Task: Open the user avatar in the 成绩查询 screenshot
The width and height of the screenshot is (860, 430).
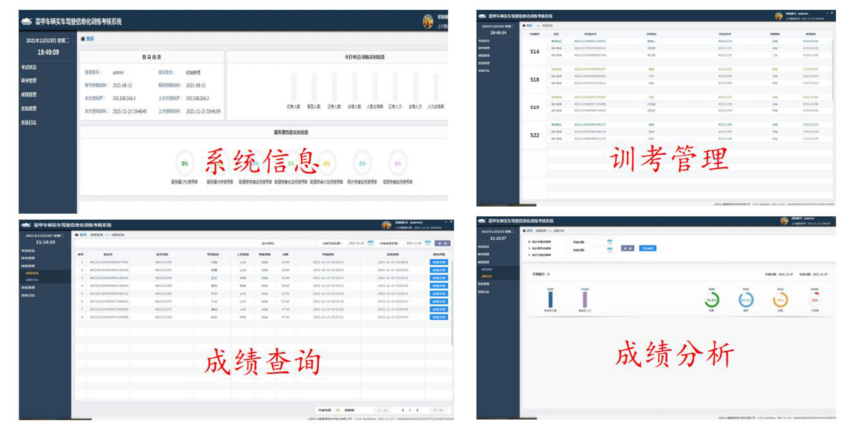Action: point(387,225)
